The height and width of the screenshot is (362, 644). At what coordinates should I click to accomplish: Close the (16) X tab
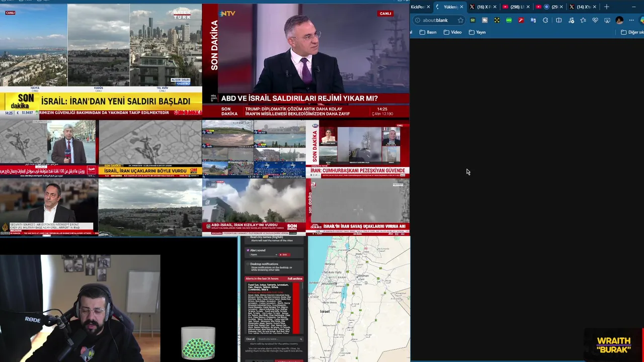pyautogui.click(x=495, y=7)
